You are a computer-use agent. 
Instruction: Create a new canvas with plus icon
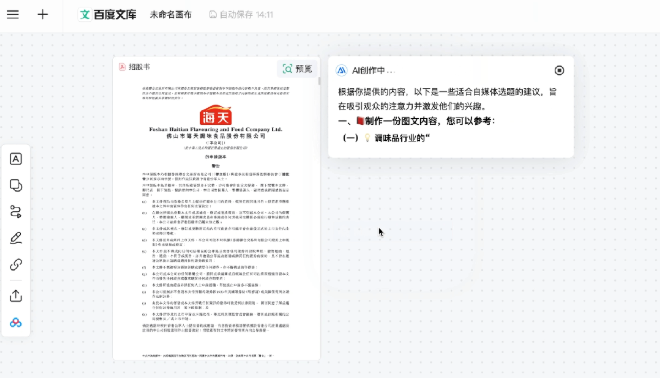43,15
